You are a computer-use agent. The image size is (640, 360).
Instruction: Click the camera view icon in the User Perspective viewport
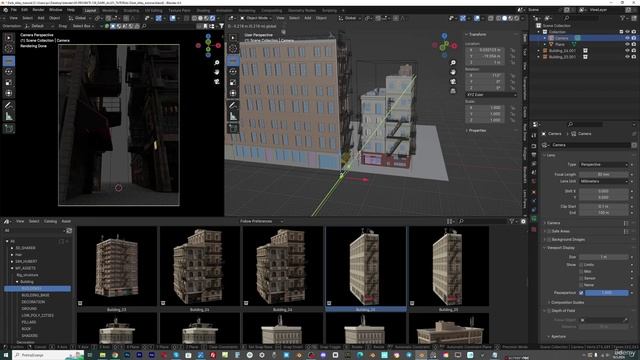click(x=453, y=81)
